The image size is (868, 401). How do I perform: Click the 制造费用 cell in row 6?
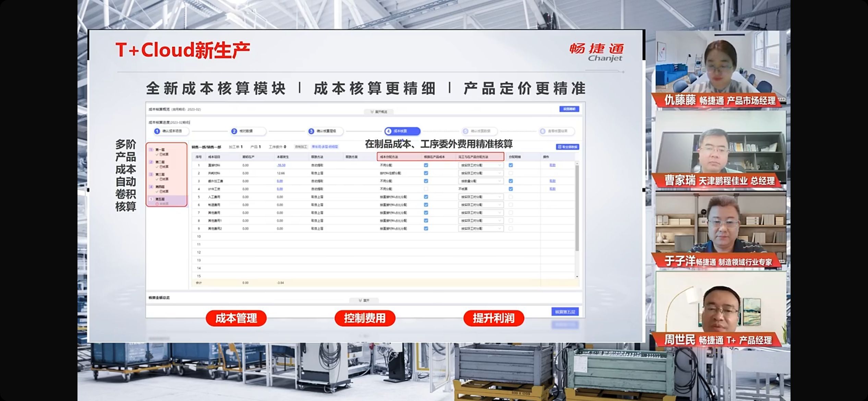tap(214, 205)
